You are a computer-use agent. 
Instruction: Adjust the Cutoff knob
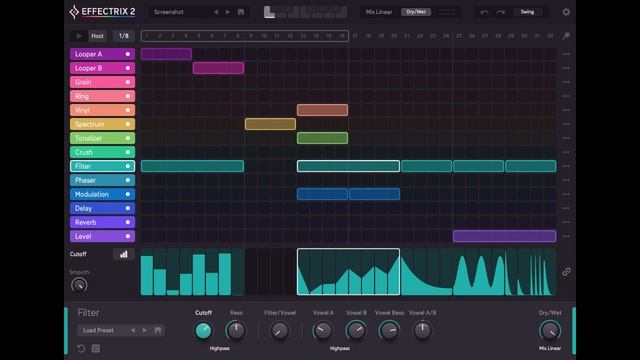(x=203, y=331)
